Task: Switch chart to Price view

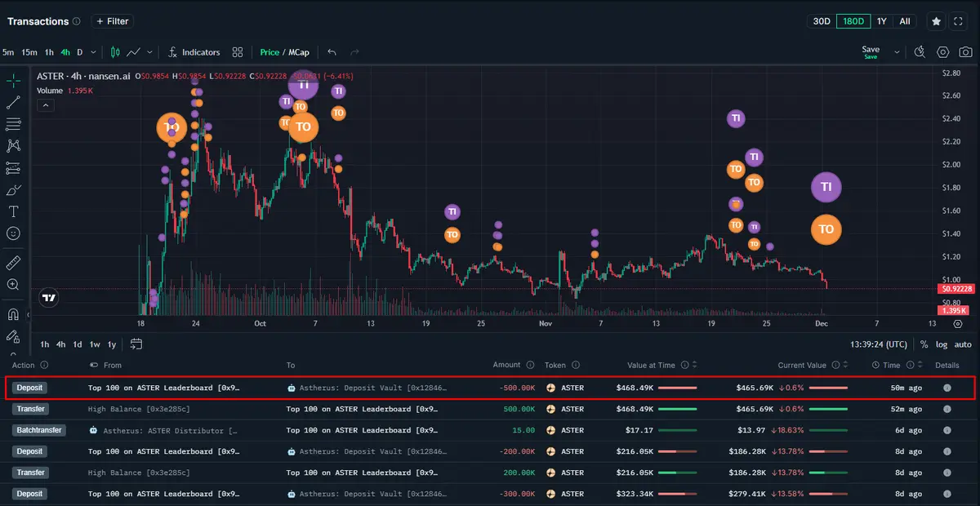Action: 269,52
